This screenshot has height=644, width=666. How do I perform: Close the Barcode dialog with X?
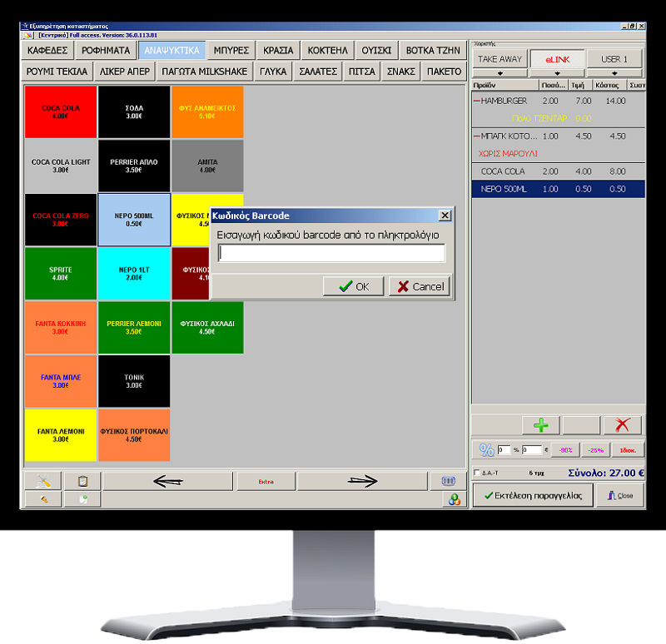point(445,215)
